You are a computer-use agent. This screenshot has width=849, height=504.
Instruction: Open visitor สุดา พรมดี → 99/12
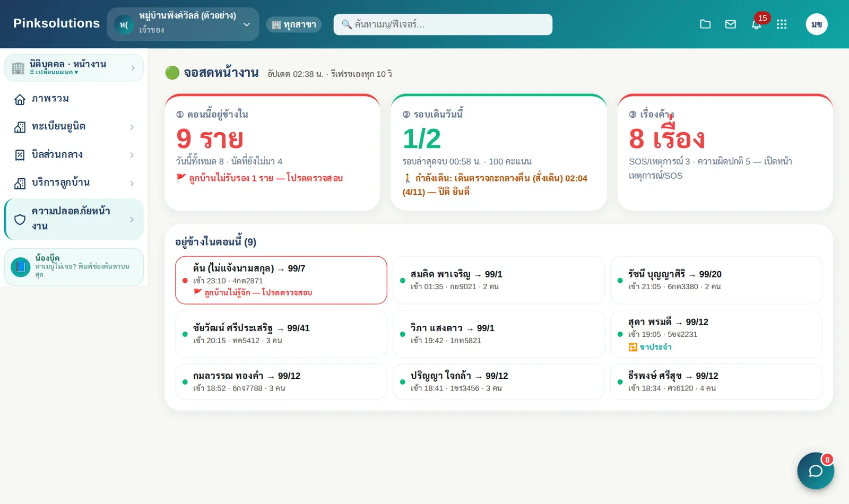tap(716, 334)
